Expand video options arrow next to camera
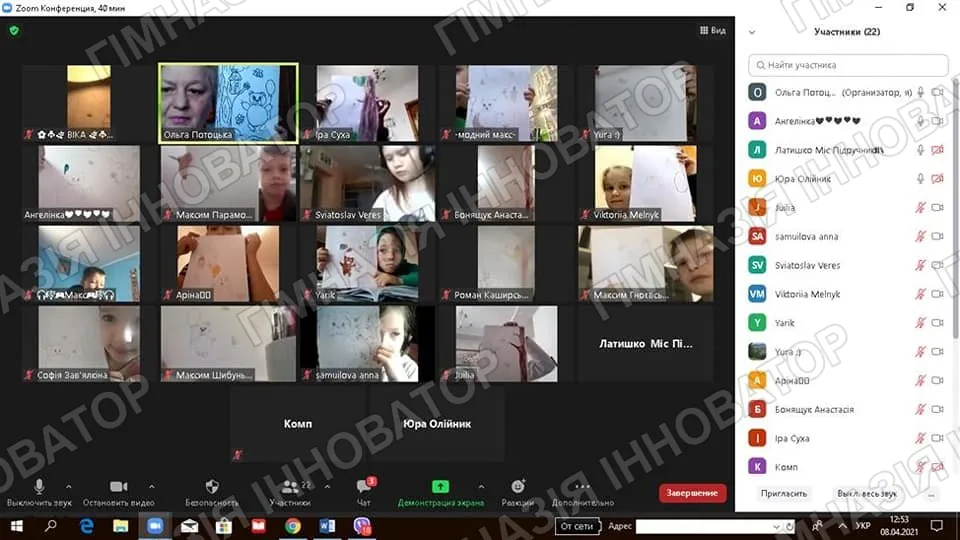This screenshot has width=960, height=540. pos(152,487)
